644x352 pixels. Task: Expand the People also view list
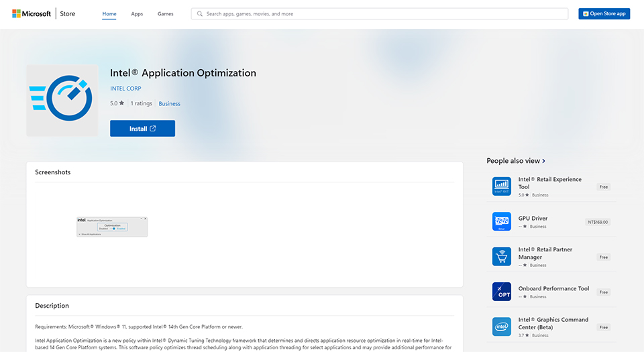tap(516, 161)
